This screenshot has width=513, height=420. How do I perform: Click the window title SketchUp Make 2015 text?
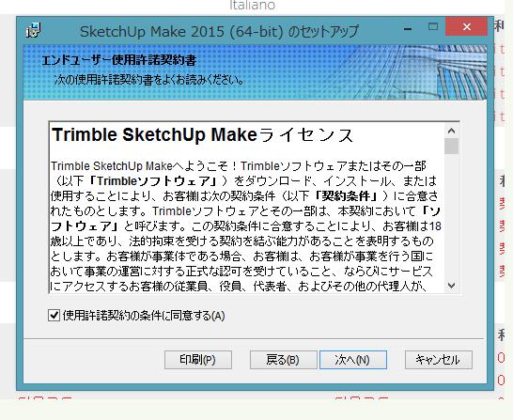point(219,31)
